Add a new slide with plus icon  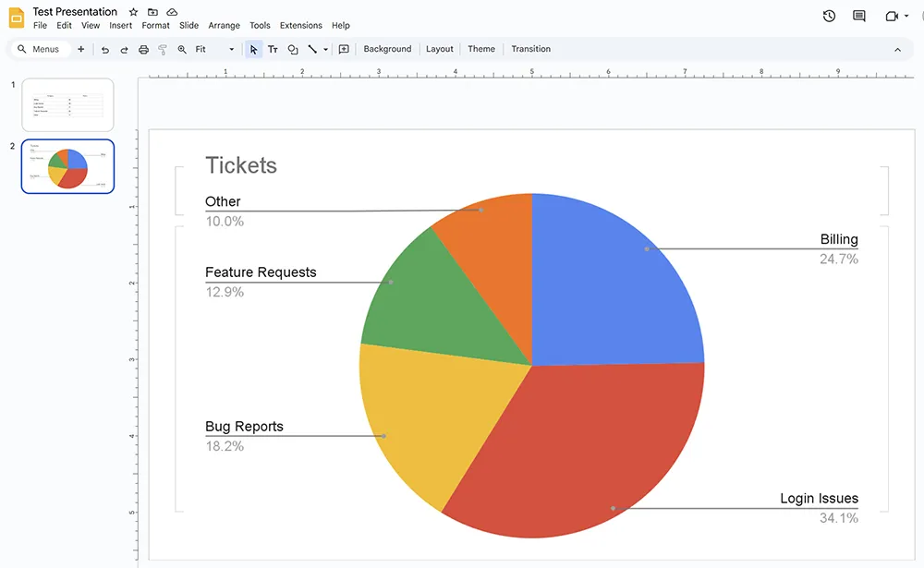pos(80,49)
